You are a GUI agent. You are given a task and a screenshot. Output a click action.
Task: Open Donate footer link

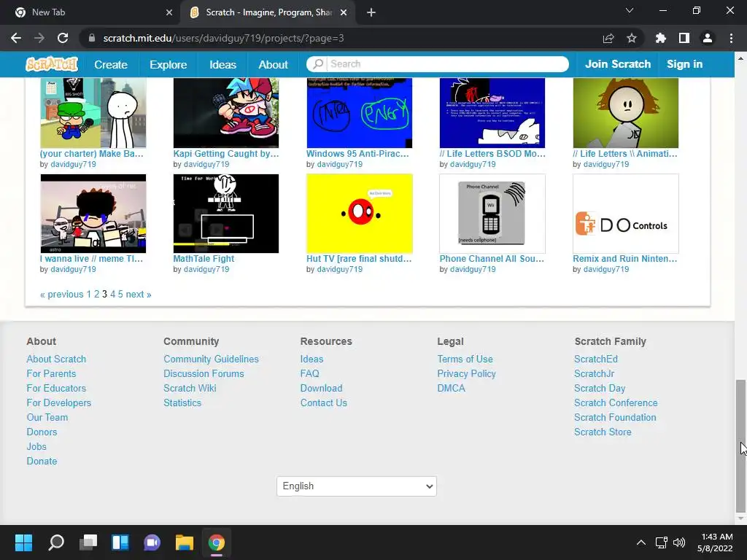[42, 461]
